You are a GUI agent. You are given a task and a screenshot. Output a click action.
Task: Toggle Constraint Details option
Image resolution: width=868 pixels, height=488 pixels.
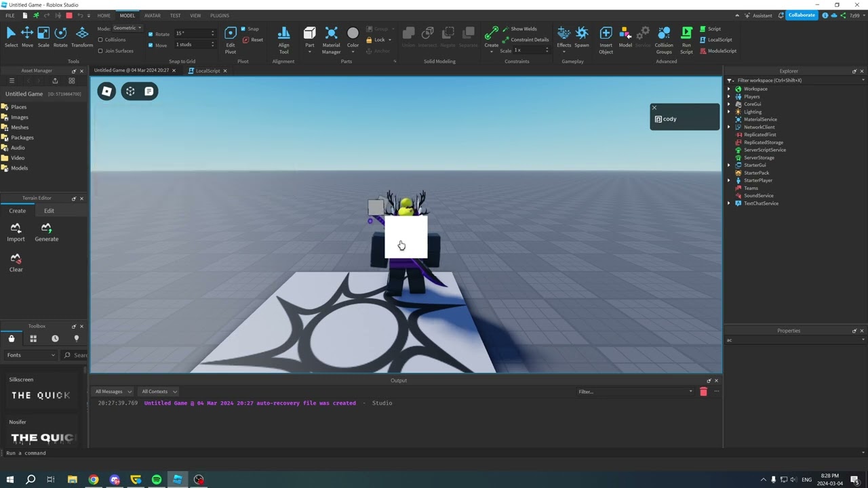click(526, 39)
